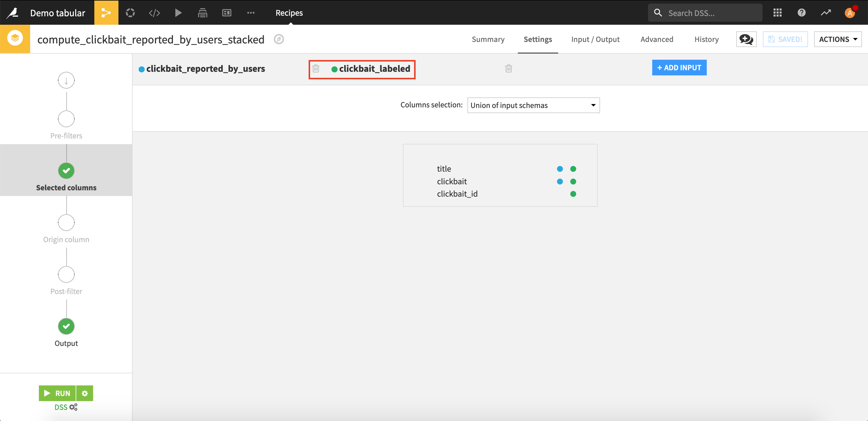Open the code notebooks icon

click(154, 13)
